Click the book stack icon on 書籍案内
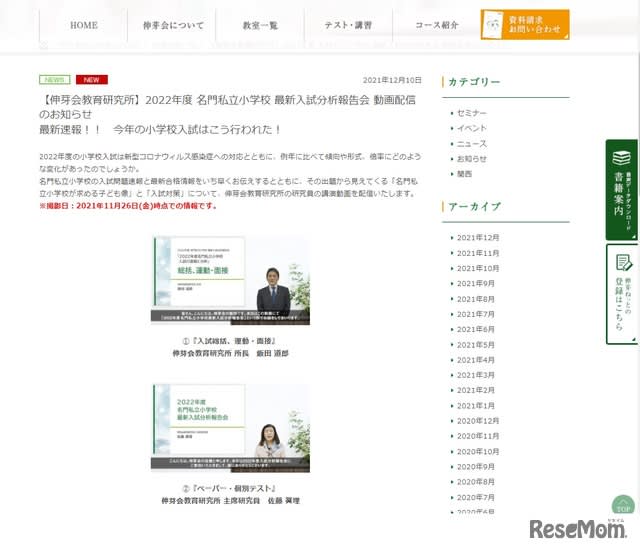This screenshot has width=640, height=552. coord(621,158)
